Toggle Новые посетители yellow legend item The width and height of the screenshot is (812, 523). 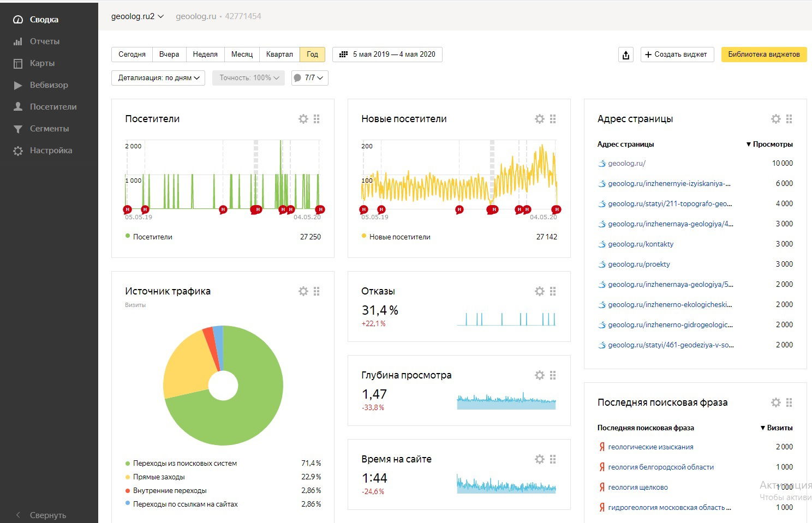tap(396, 237)
